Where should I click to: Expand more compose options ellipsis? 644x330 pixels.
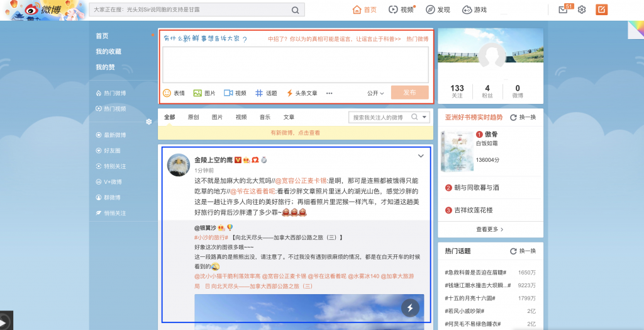(329, 93)
